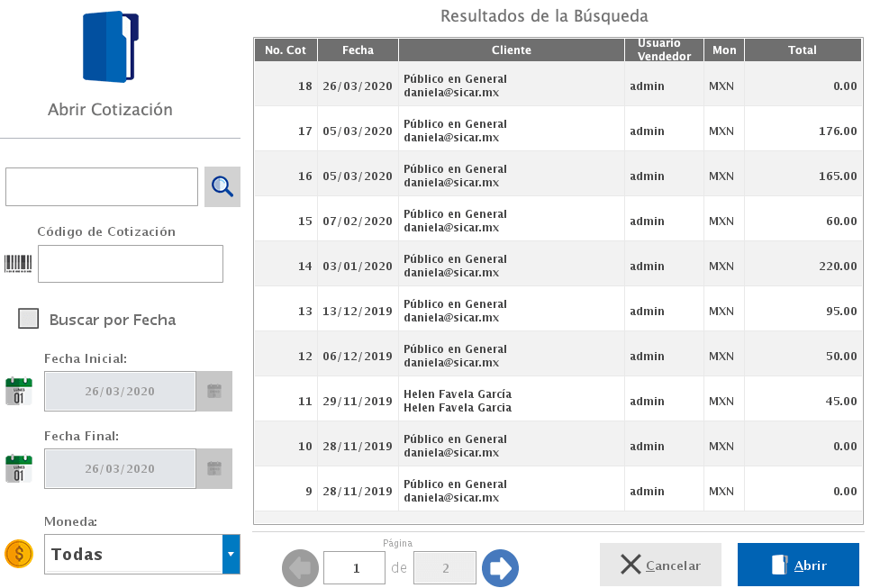The height and width of the screenshot is (588, 871).
Task: Advance pages with the blue right arrow
Action: pos(500,567)
